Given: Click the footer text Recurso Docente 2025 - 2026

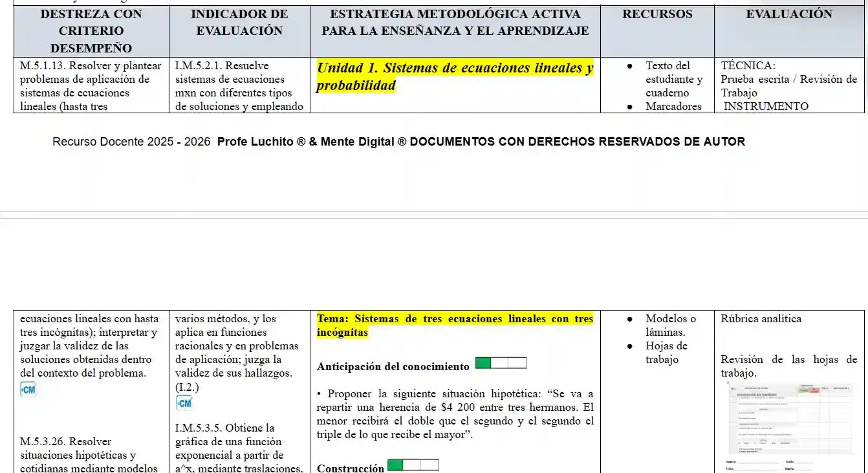Looking at the screenshot, I should [131, 142].
